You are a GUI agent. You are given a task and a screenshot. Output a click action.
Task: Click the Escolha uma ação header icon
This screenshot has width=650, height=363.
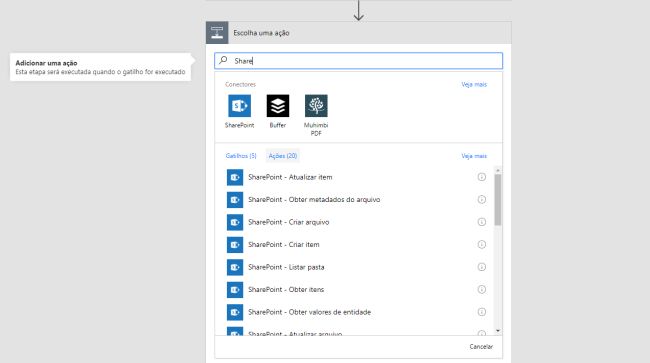click(x=217, y=33)
